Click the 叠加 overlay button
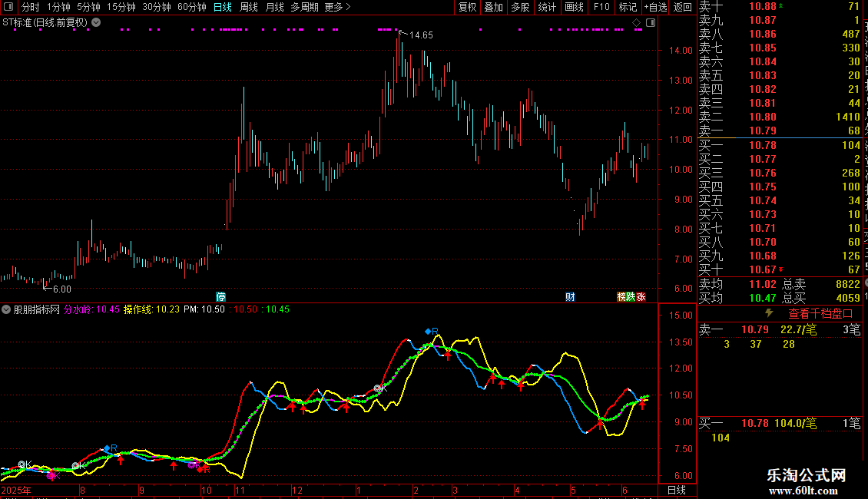Image resolution: width=868 pixels, height=499 pixels. (493, 7)
